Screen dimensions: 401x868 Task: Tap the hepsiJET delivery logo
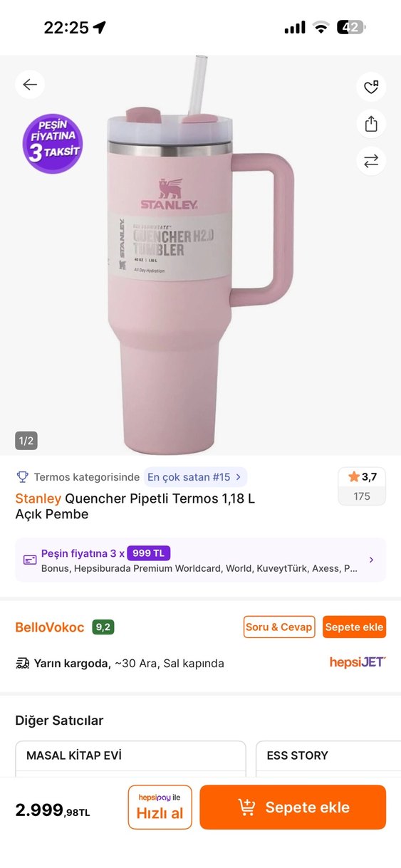(x=358, y=662)
